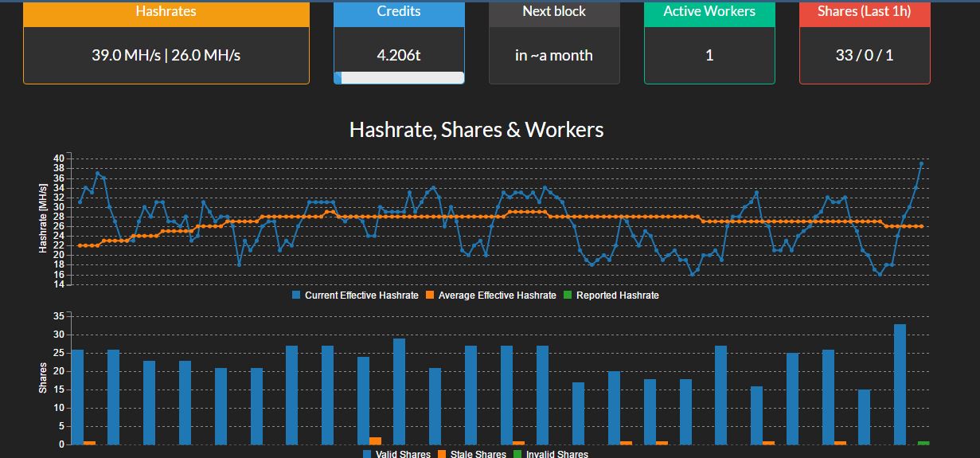Click the Shares (Last 1h) header
The height and width of the screenshot is (458, 980).
pyautogui.click(x=864, y=12)
